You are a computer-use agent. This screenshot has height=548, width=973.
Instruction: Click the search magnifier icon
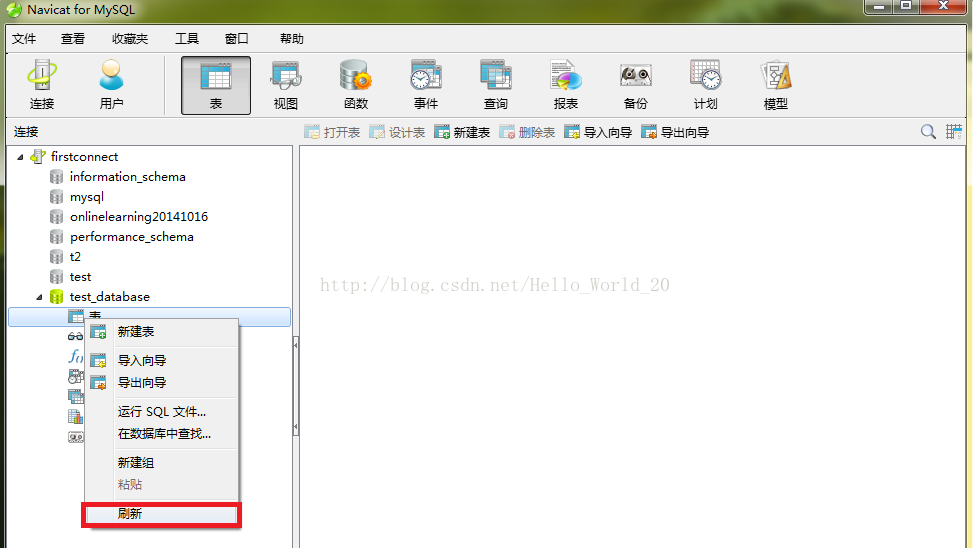[x=928, y=132]
